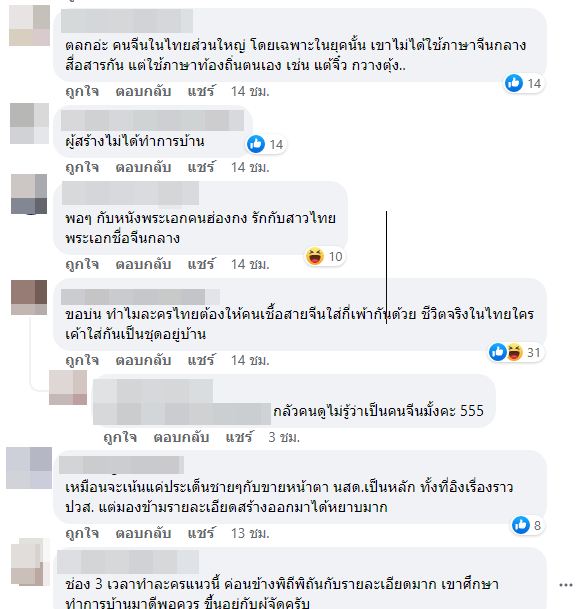The width and height of the screenshot is (588, 609).
Task: Click the blurred name of the first commenter
Action: [x=127, y=21]
